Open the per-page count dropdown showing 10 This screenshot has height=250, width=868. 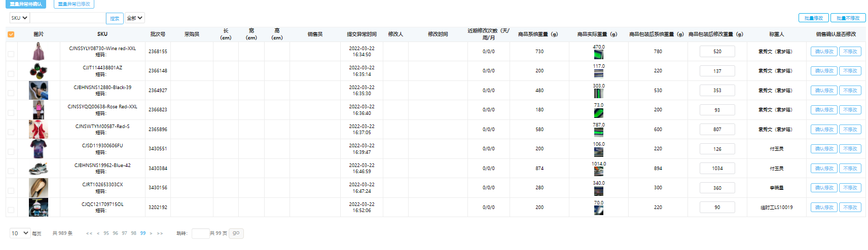20,233
